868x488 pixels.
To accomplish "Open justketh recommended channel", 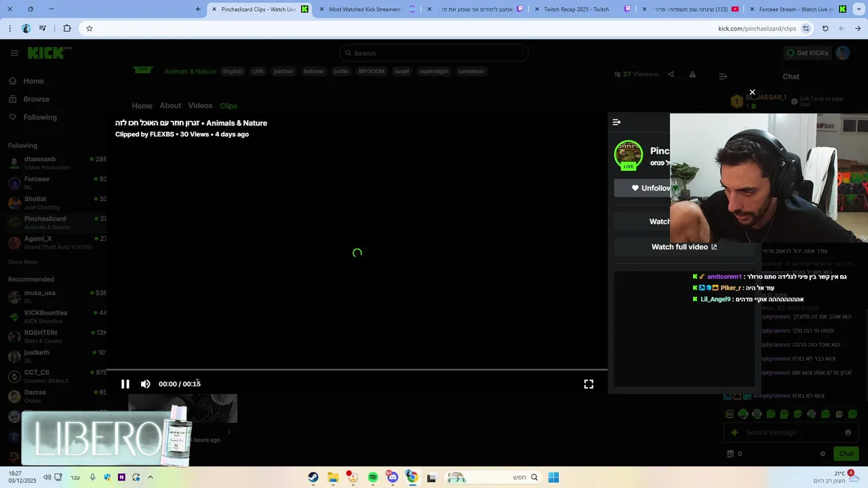I will (56, 356).
